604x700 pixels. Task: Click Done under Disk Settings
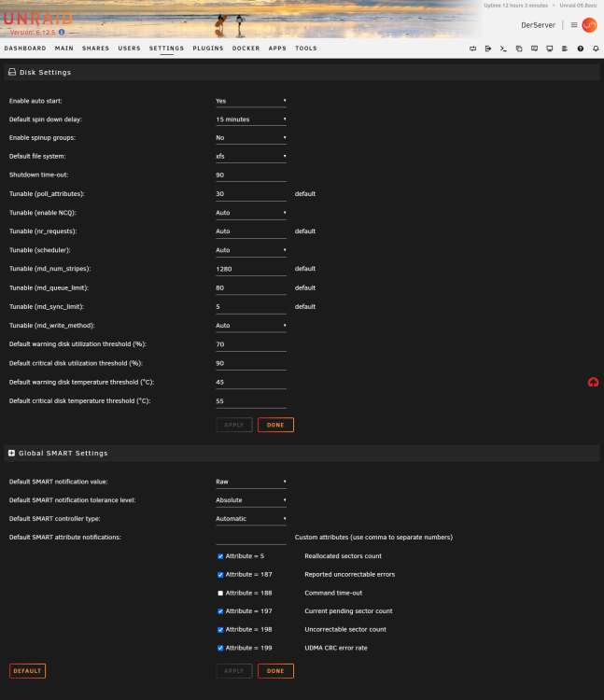click(x=275, y=425)
